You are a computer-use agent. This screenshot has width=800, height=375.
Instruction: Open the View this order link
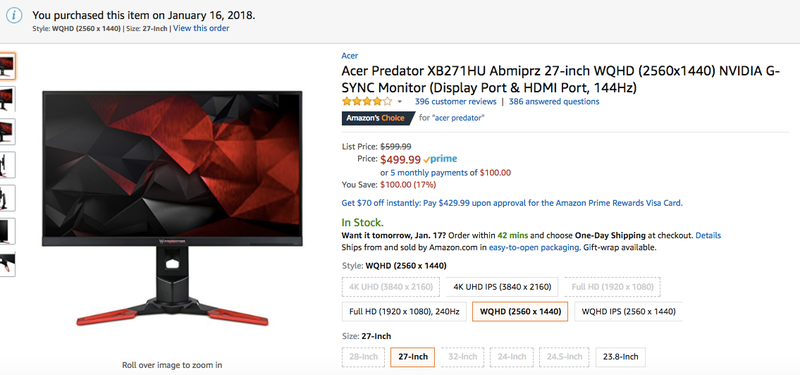click(201, 28)
